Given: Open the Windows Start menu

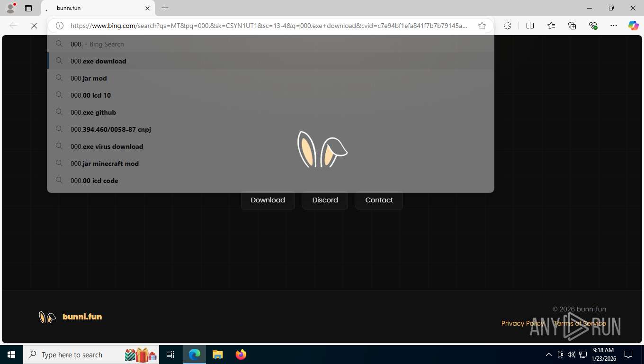Looking at the screenshot, I should [11, 355].
